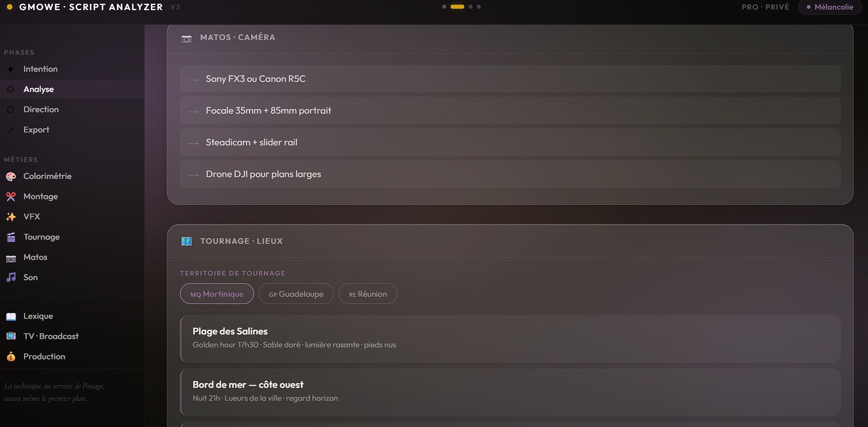Viewport: 868px width, 427px height.
Task: Open the Direction phase
Action: click(x=72, y=110)
